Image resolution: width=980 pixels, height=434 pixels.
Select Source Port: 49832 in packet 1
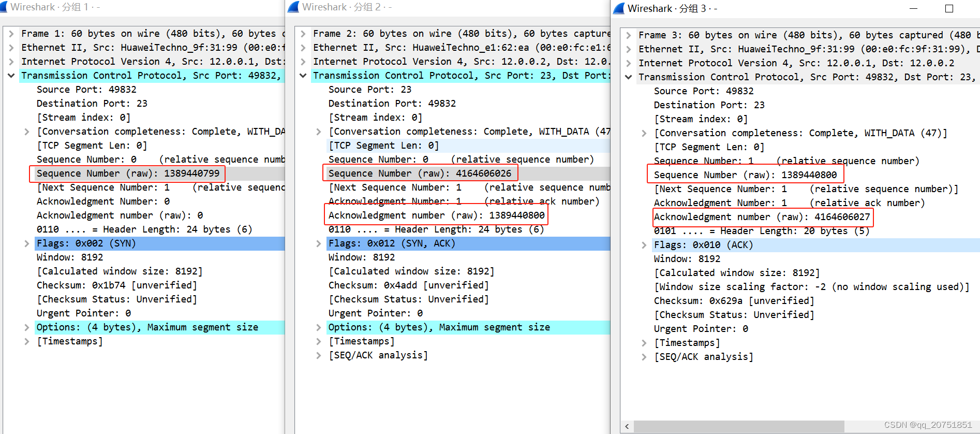(x=86, y=90)
